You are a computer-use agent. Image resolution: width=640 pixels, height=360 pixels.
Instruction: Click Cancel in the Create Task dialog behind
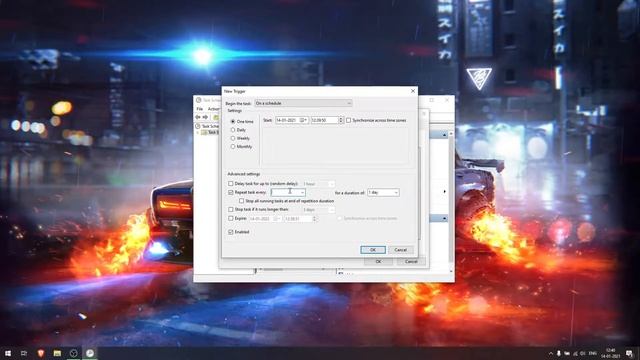[411, 262]
